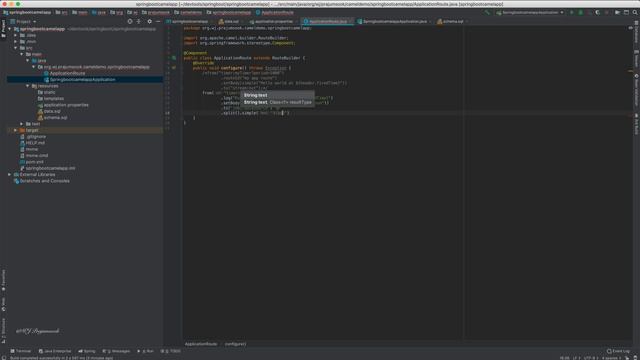The height and width of the screenshot is (360, 640).
Task: Expand the .idea folder
Action: click(x=16, y=35)
